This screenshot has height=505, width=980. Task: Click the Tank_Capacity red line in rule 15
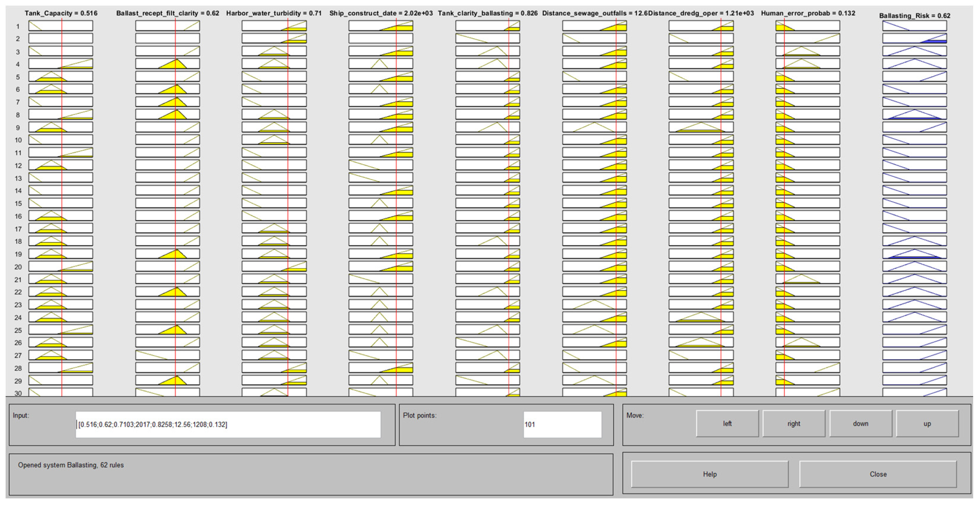pyautogui.click(x=62, y=203)
